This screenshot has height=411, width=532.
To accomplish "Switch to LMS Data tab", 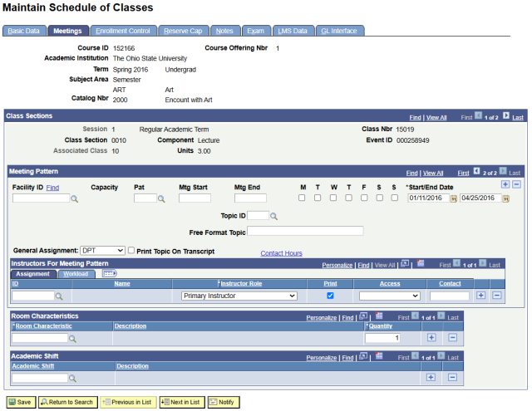I will 293,31.
